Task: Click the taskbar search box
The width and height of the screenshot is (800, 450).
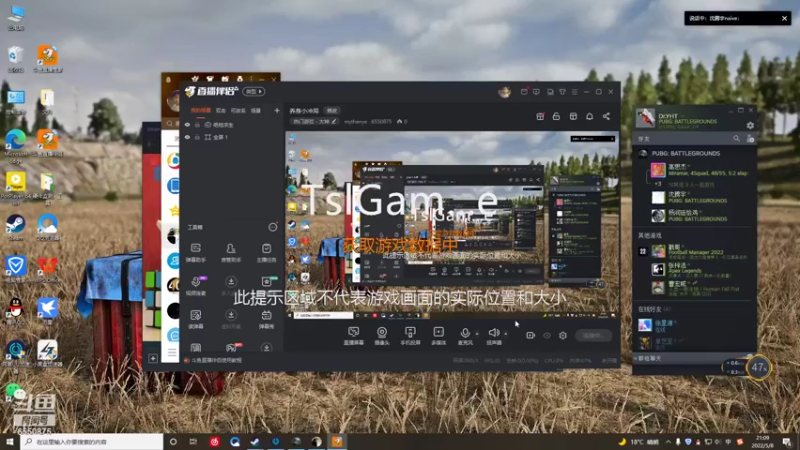Action: coord(92,441)
